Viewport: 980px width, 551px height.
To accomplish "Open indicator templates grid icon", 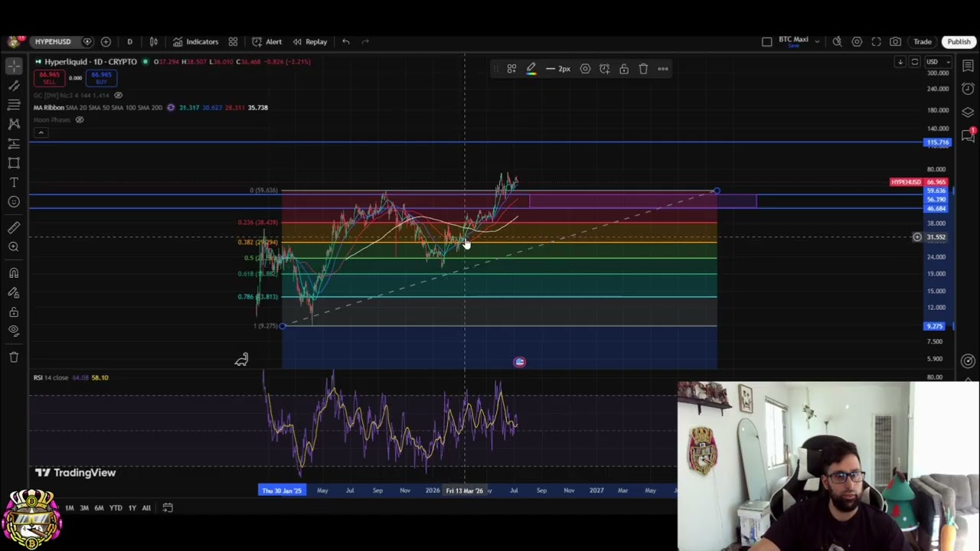I will pyautogui.click(x=233, y=41).
